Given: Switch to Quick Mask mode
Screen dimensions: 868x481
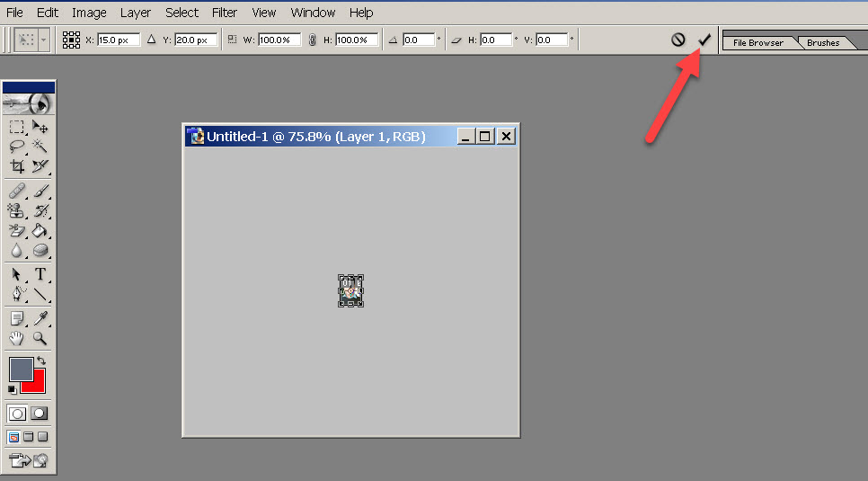Looking at the screenshot, I should [x=40, y=414].
